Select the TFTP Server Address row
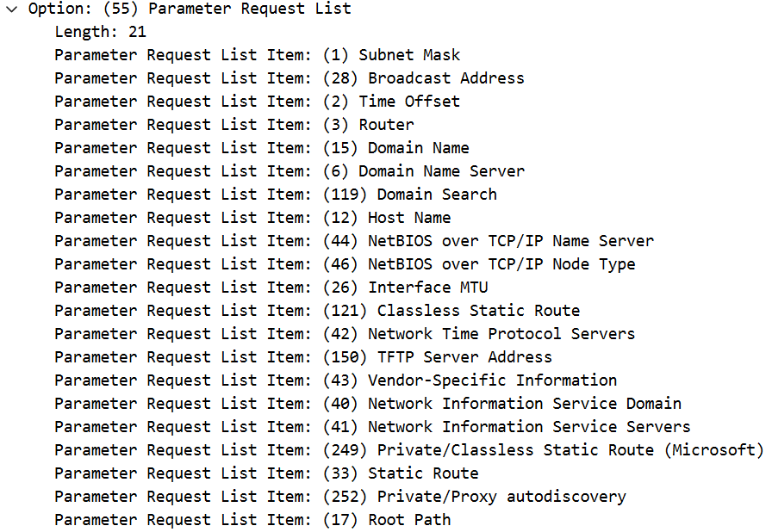This screenshot has width=772, height=532. click(x=302, y=357)
